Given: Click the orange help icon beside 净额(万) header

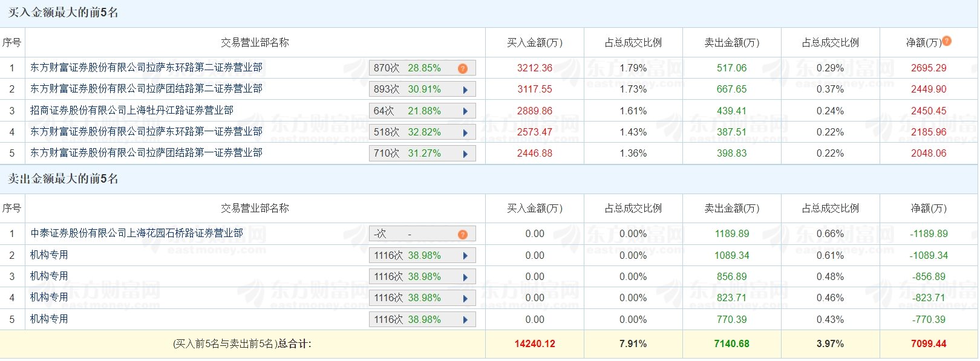Looking at the screenshot, I should tap(947, 41).
